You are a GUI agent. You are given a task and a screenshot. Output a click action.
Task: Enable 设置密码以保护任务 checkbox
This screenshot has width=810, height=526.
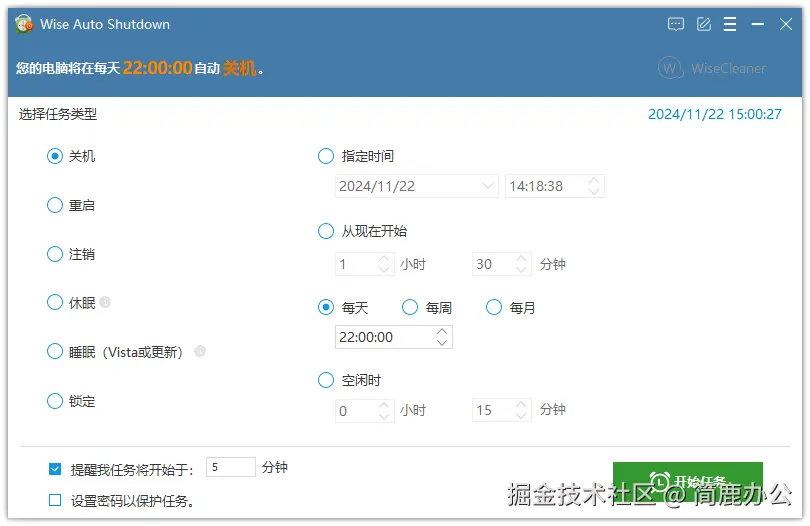(55, 500)
